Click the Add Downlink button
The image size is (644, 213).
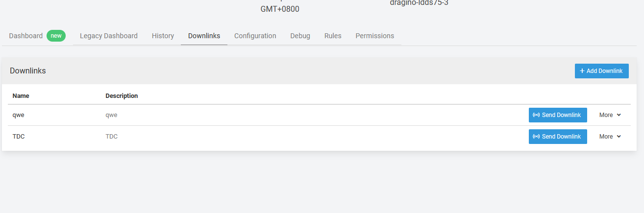click(602, 71)
